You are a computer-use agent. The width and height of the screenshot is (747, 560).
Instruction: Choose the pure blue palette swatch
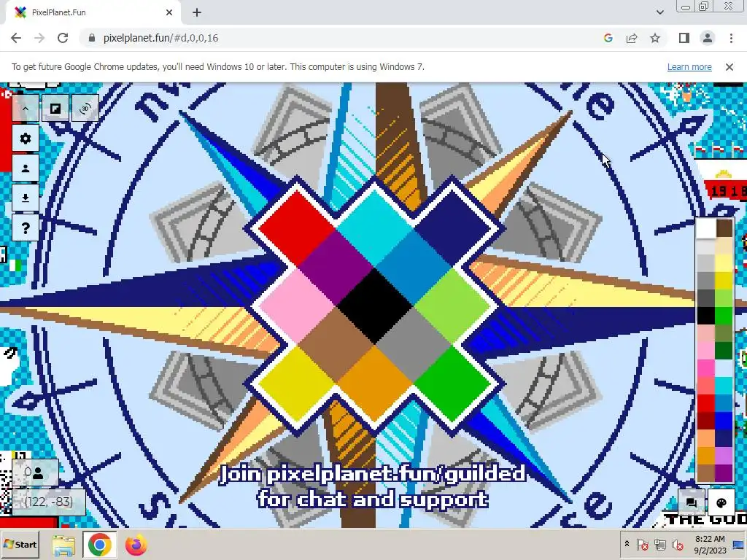(724, 421)
